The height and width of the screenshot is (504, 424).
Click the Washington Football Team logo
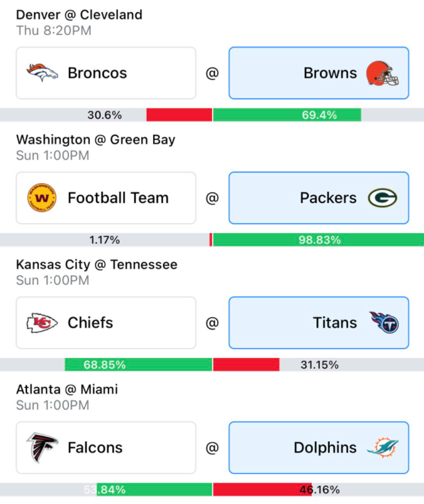42,197
